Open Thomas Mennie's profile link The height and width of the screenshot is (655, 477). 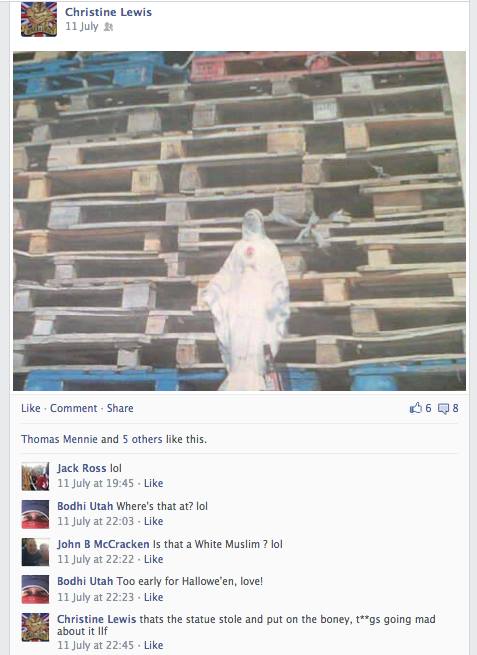pyautogui.click(x=59, y=439)
